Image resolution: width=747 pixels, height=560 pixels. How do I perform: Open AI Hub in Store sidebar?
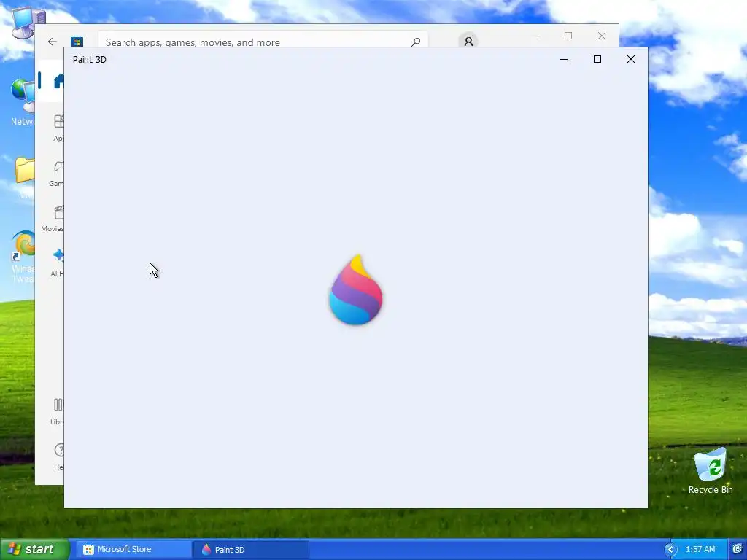point(58,262)
